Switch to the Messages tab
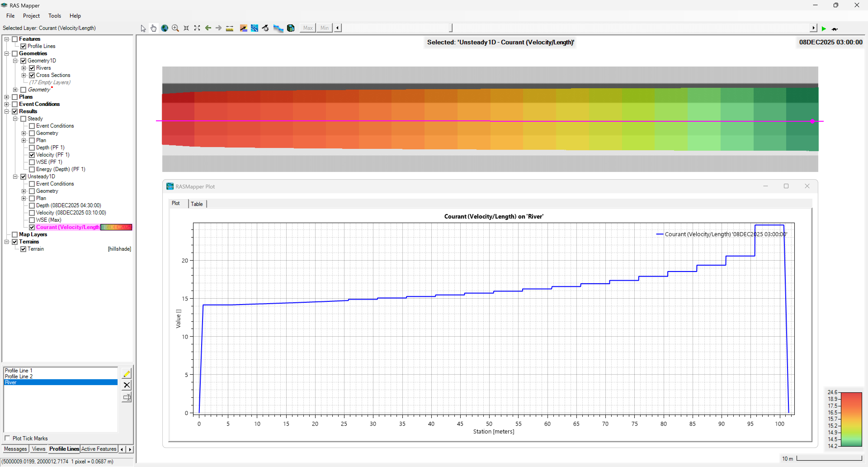Image resolution: width=868 pixels, height=467 pixels. (15, 449)
